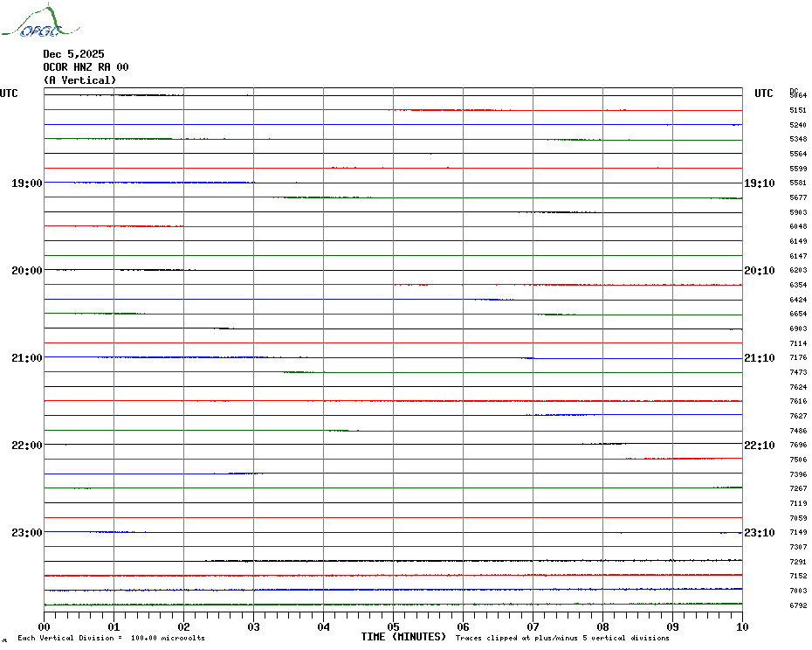Click the (A Vertical) channel label
This screenshot has width=812, height=650.
[79, 80]
